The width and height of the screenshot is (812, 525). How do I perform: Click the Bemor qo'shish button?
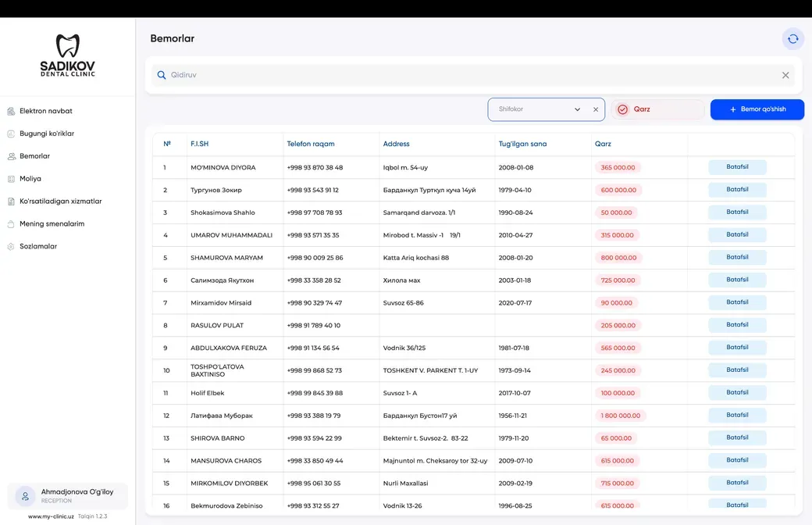tap(757, 109)
